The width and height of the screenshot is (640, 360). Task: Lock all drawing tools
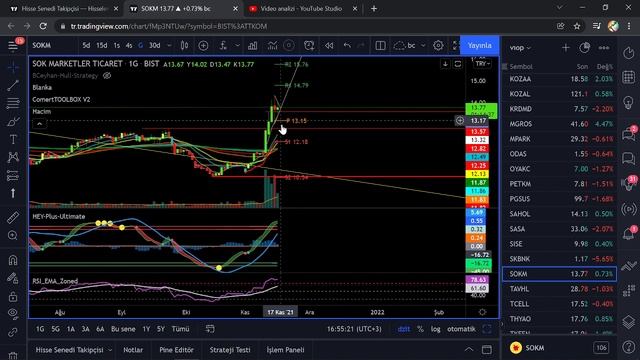tap(13, 296)
